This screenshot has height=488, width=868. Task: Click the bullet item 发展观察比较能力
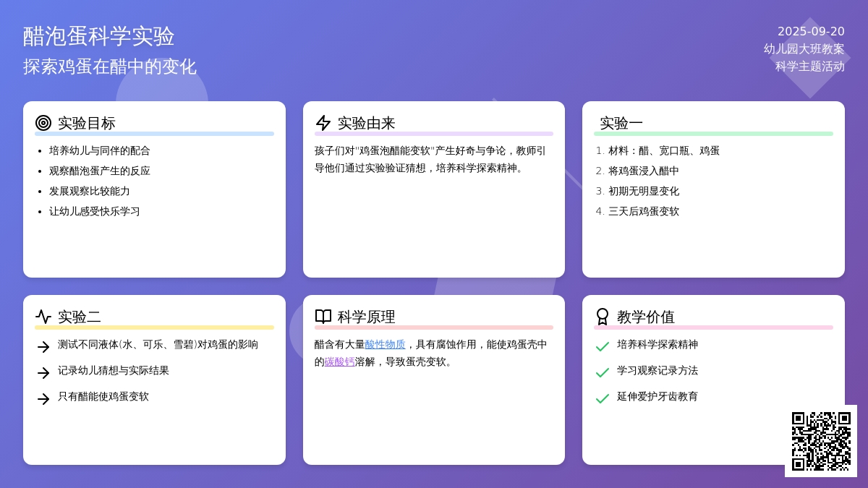90,192
